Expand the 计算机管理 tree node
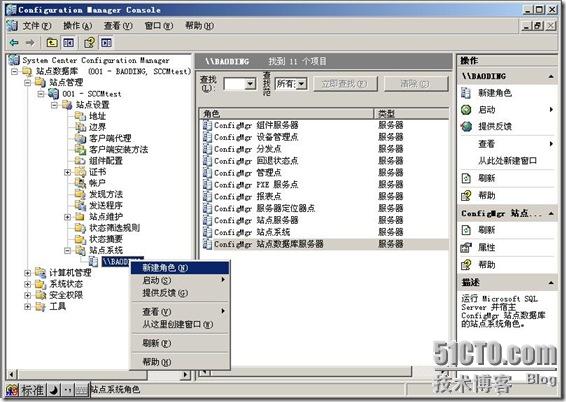Image resolution: width=566 pixels, height=402 pixels. point(27,273)
